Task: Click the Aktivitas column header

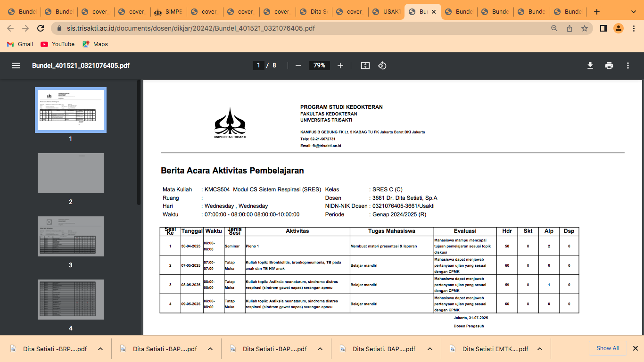Action: pyautogui.click(x=297, y=231)
